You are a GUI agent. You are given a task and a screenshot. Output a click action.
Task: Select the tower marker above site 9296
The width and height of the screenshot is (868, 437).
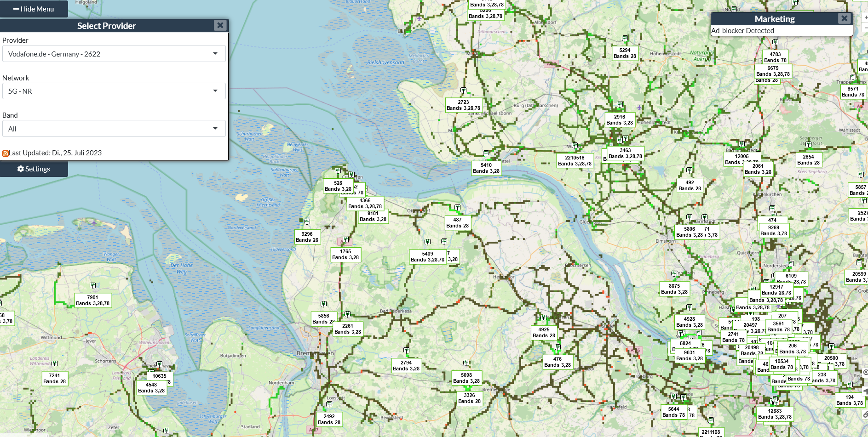tap(307, 222)
